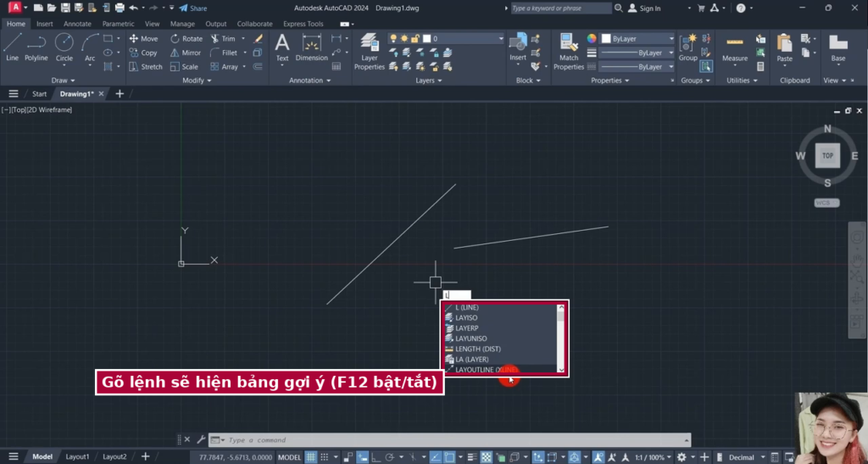Switch to the Annotate ribbon tab
Screen dimensions: 868x464
tap(77, 24)
